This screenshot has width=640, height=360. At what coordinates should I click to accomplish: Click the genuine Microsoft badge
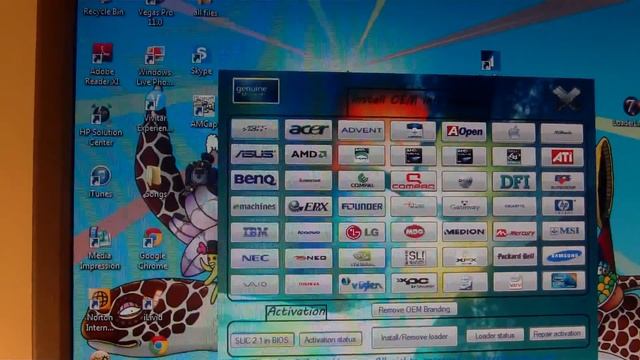[x=256, y=90]
